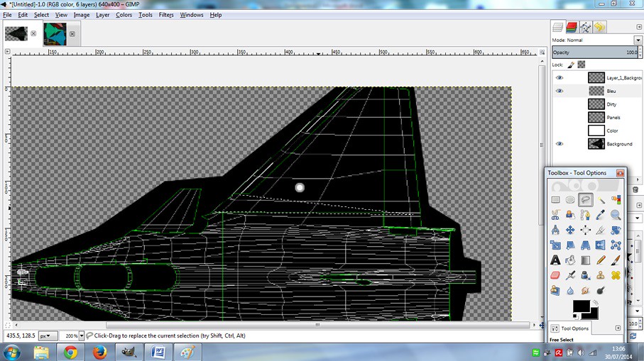Select the Perspective tool
644x361 pixels.
(585, 245)
